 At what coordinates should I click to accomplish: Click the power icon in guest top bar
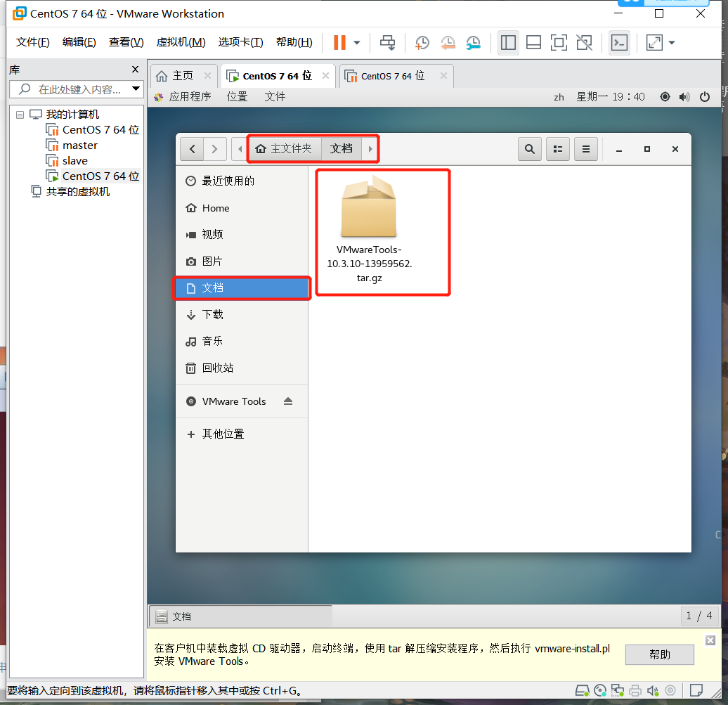tap(705, 96)
